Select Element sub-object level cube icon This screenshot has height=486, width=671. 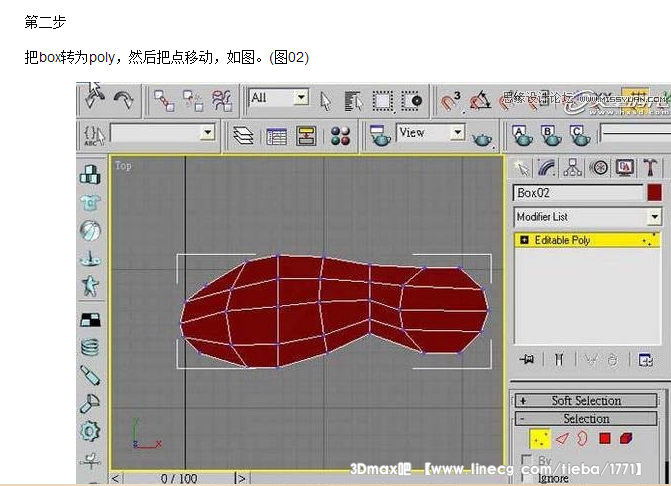click(626, 439)
